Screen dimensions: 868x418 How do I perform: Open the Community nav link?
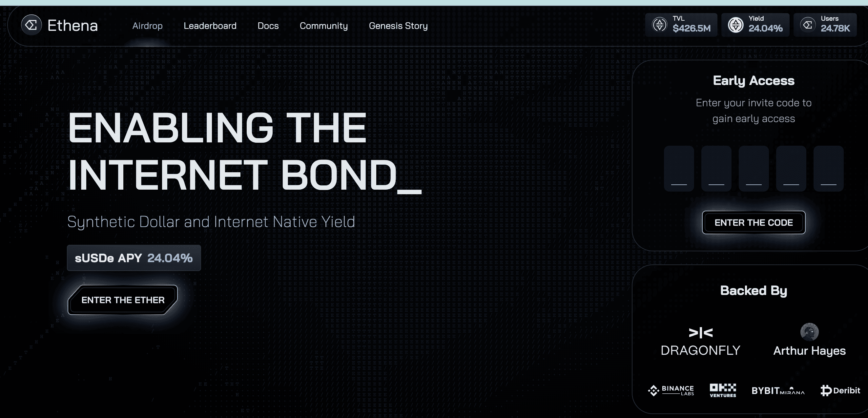point(323,26)
